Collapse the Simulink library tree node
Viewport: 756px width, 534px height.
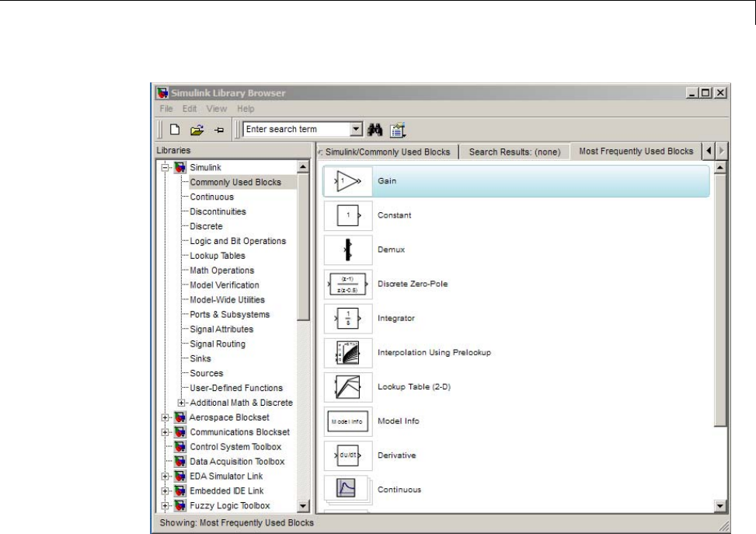tap(165, 167)
